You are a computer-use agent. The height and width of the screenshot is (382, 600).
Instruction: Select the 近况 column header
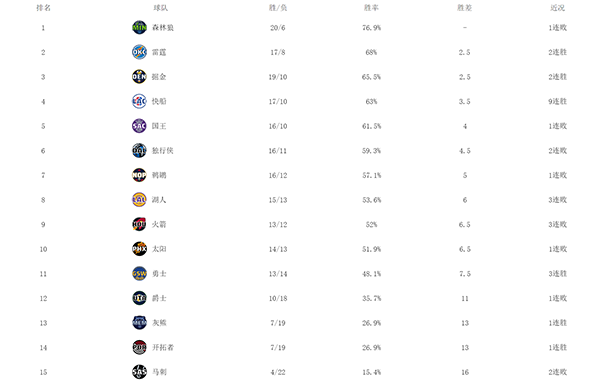[558, 8]
